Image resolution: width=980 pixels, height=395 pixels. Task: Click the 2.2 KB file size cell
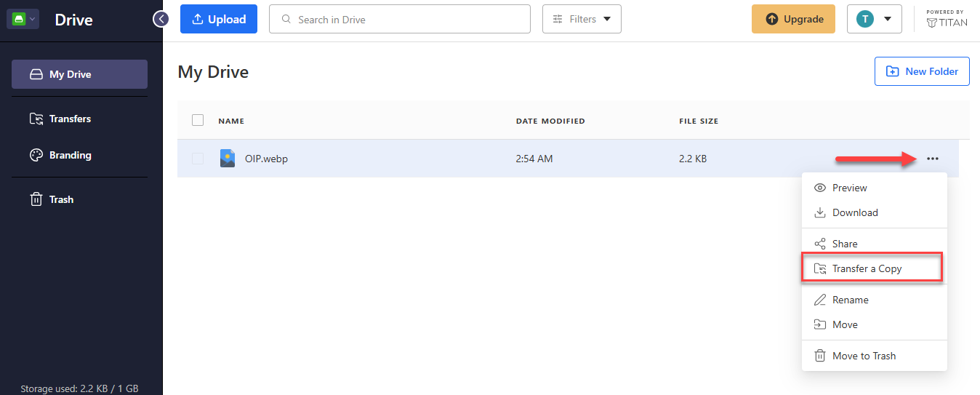click(693, 159)
